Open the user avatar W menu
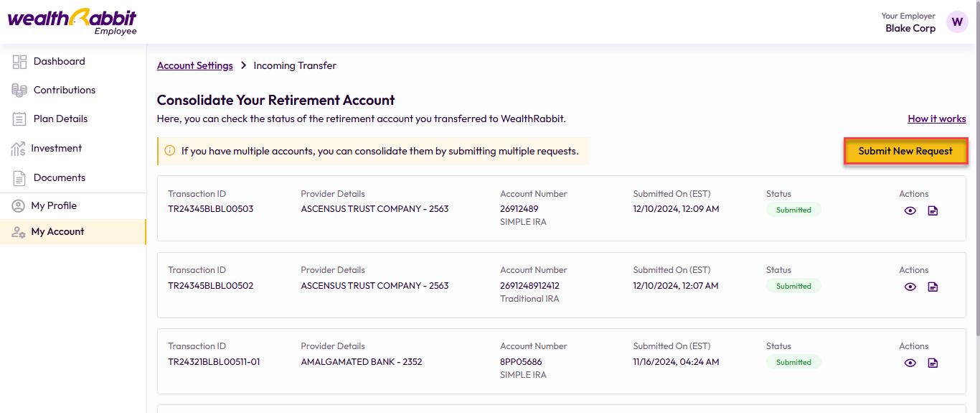Image resolution: width=980 pixels, height=413 pixels. 957,22
